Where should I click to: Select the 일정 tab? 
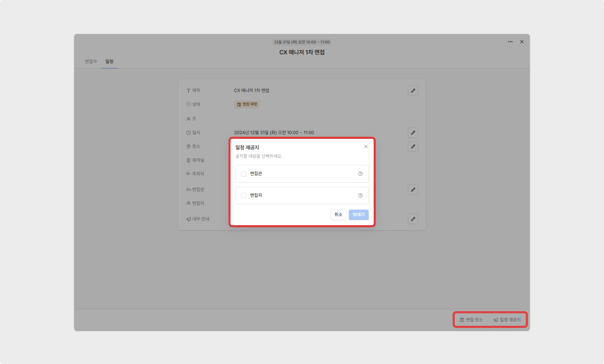(109, 61)
